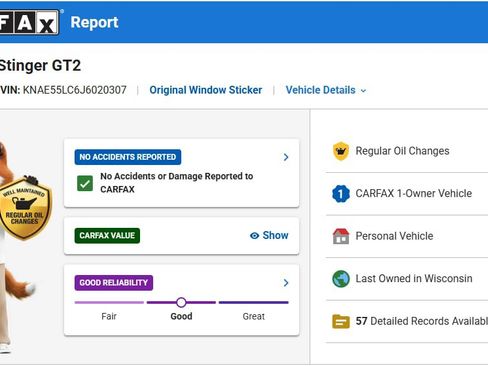This screenshot has height=366, width=488.
Task: Click the reliability slider handle at Good
Action: point(181,302)
